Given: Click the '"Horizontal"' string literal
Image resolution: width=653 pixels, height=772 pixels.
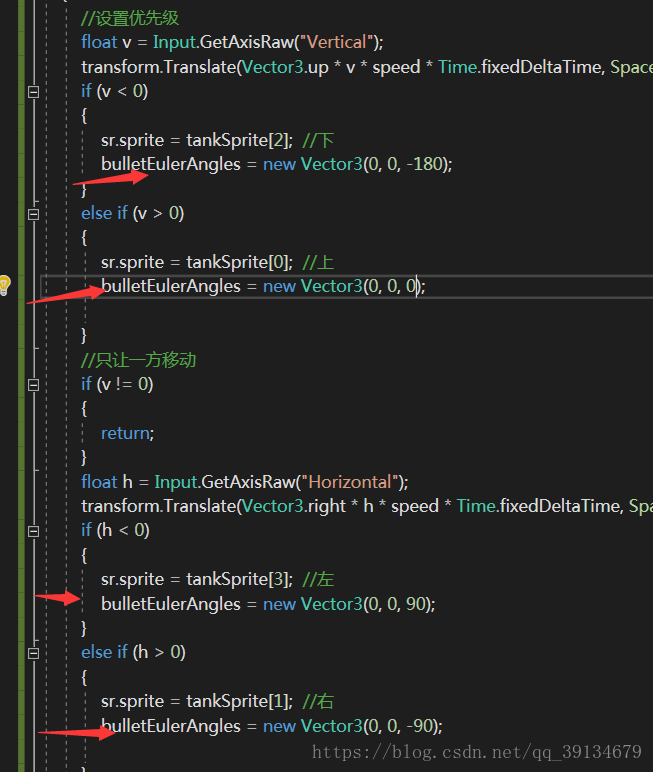Looking at the screenshot, I should 350,482.
